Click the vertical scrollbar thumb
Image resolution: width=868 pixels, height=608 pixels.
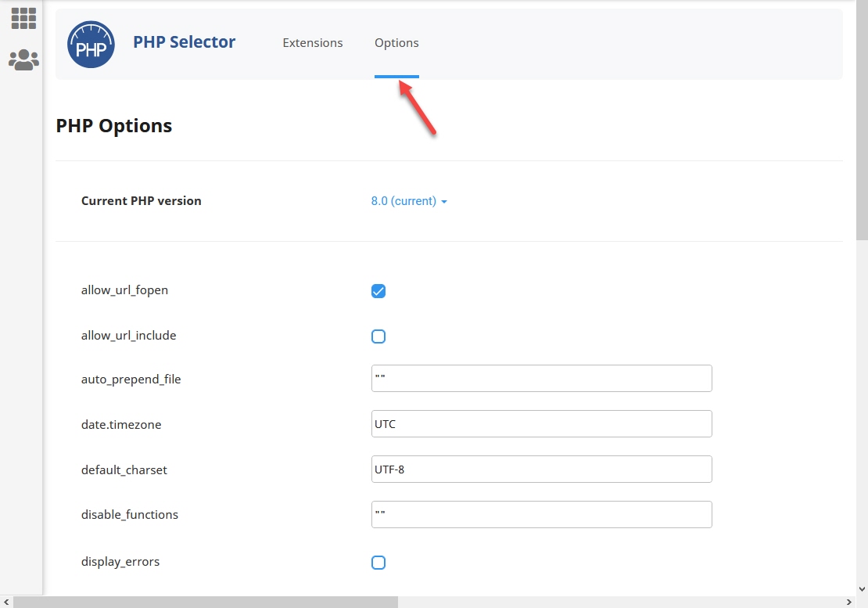pos(862,121)
